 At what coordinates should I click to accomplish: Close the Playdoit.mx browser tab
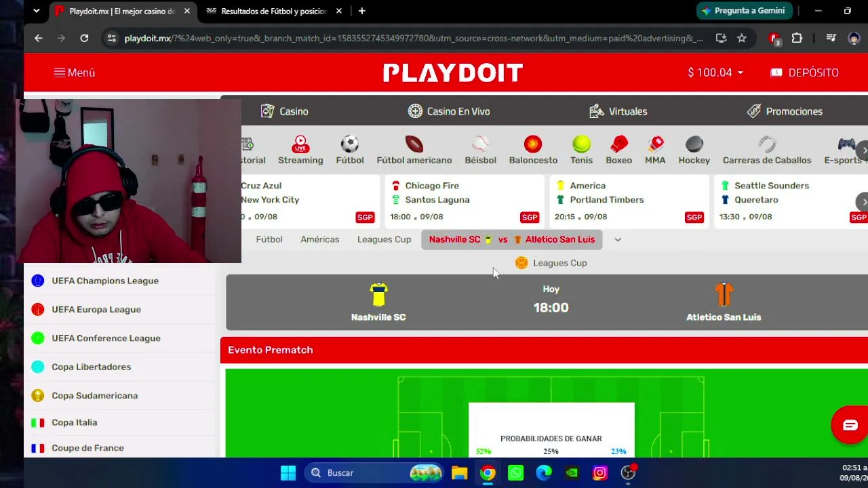(187, 11)
